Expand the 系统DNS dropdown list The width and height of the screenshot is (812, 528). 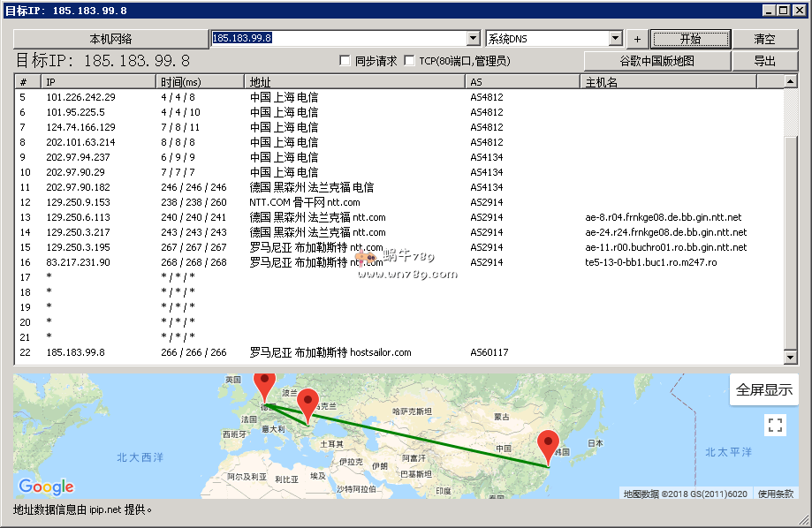tap(616, 39)
